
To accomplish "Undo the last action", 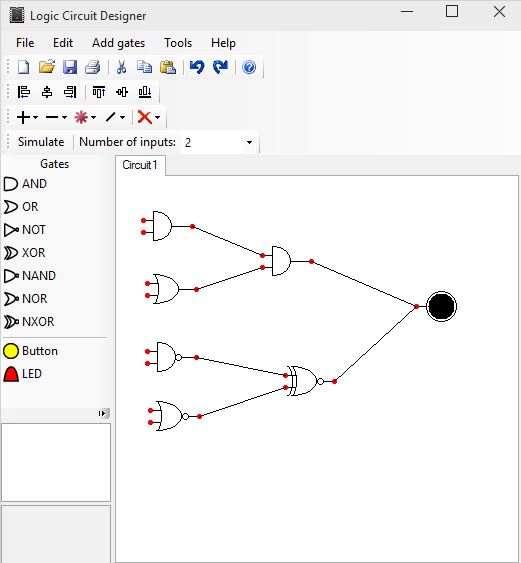I will 197,67.
